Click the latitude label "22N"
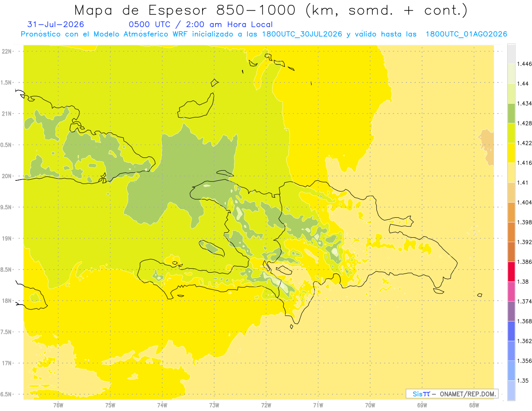 point(8,51)
